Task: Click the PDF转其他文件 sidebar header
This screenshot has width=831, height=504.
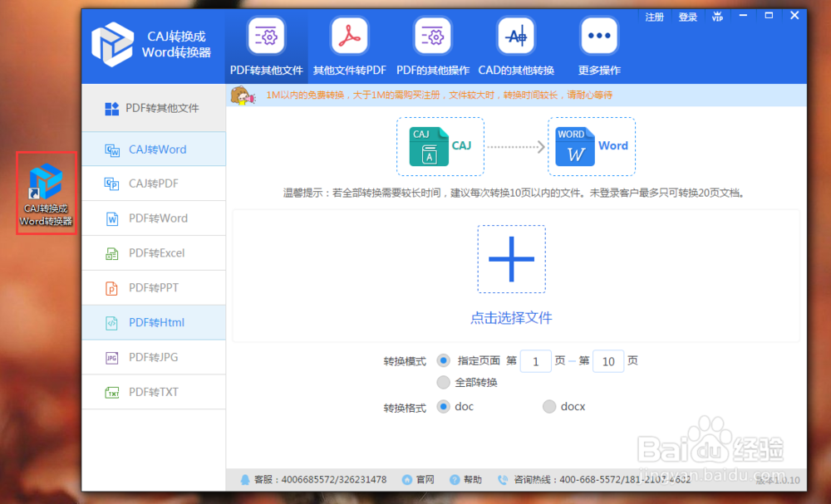Action: [x=154, y=109]
